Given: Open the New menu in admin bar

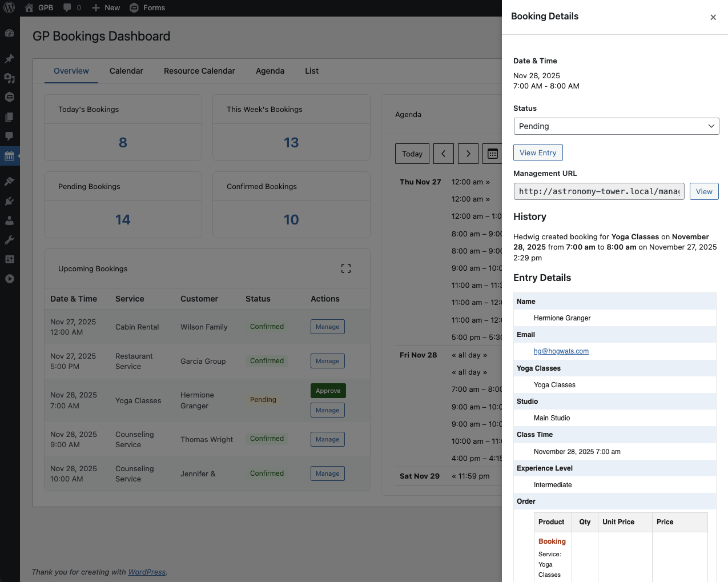Looking at the screenshot, I should click(106, 8).
